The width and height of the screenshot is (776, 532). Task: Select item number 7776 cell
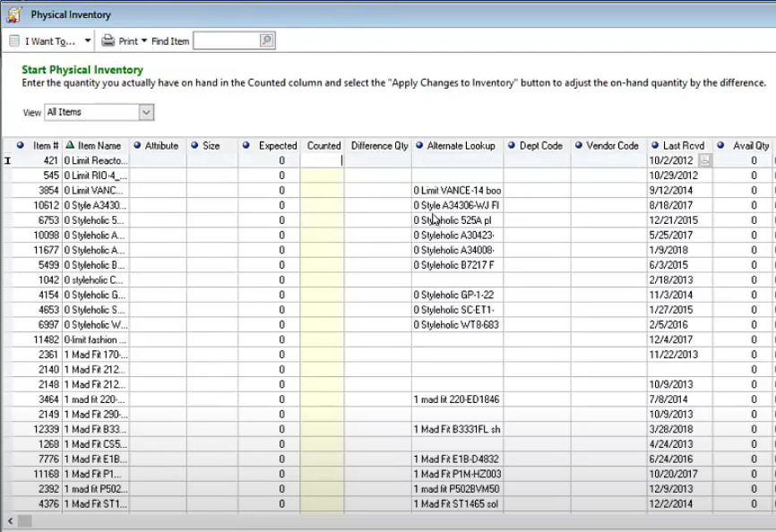pyautogui.click(x=48, y=459)
